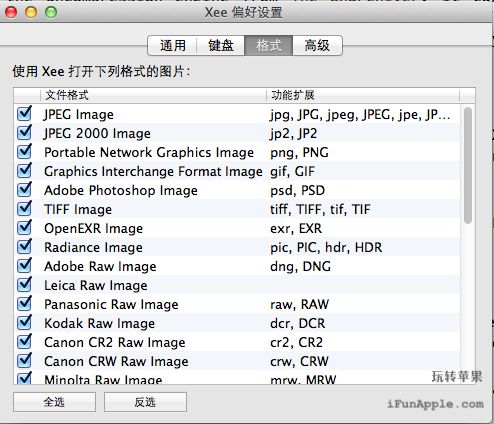Click the 'gif, GIF' extension cell
Image resolution: width=494 pixels, height=424 pixels.
click(292, 172)
